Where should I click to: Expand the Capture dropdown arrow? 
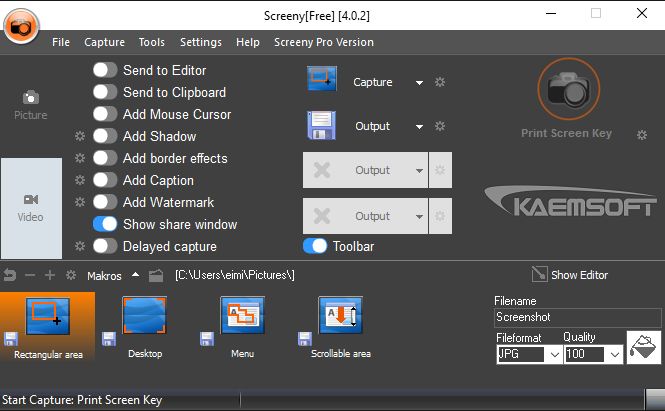click(x=419, y=83)
